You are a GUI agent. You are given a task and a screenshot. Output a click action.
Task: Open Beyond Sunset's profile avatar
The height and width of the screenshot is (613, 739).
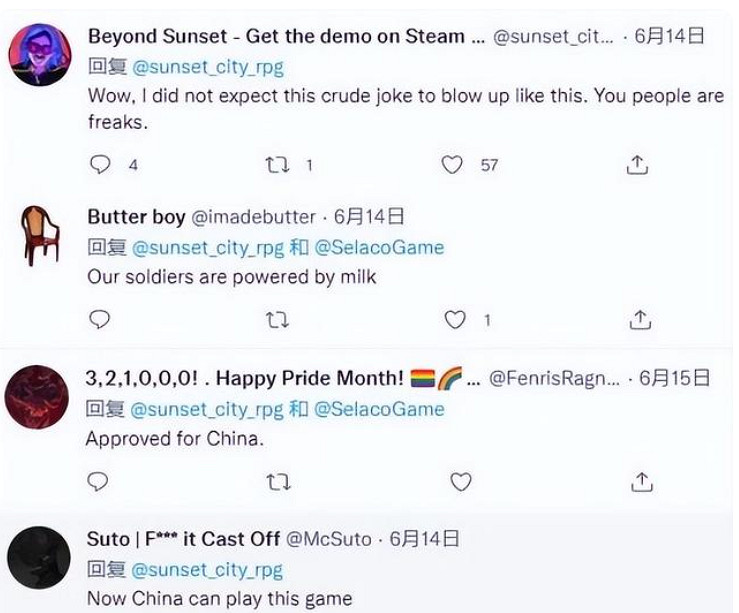pyautogui.click(x=40, y=55)
